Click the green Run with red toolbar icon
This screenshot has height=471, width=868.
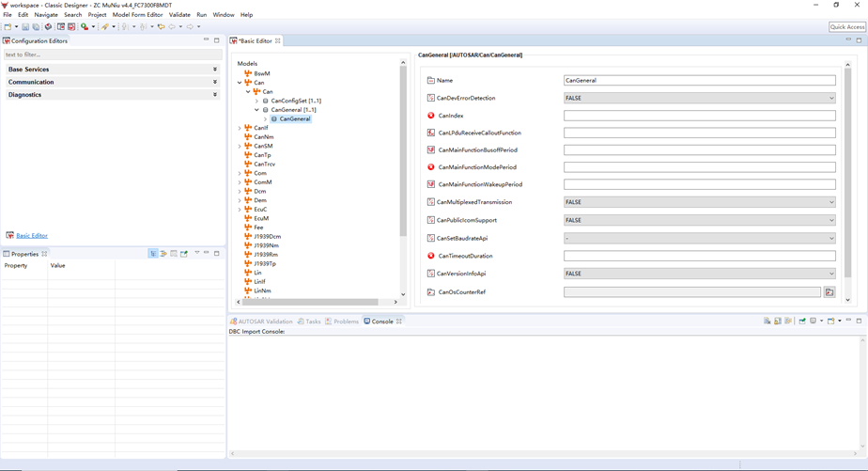tap(85, 26)
